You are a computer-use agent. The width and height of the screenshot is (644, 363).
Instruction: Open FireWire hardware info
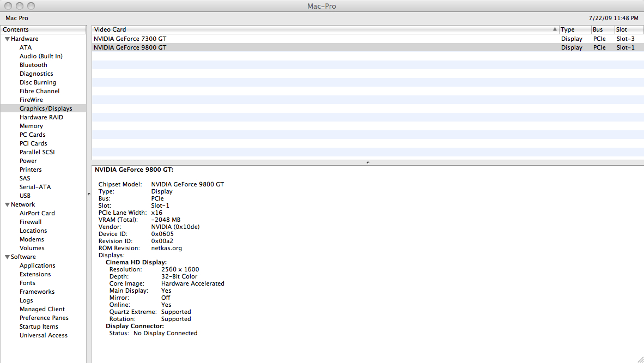pos(31,100)
